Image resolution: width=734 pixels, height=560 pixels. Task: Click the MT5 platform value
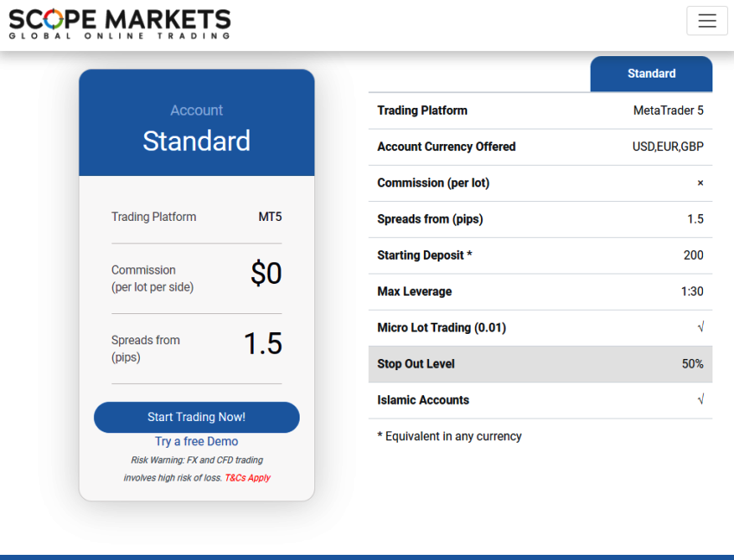pyautogui.click(x=270, y=217)
